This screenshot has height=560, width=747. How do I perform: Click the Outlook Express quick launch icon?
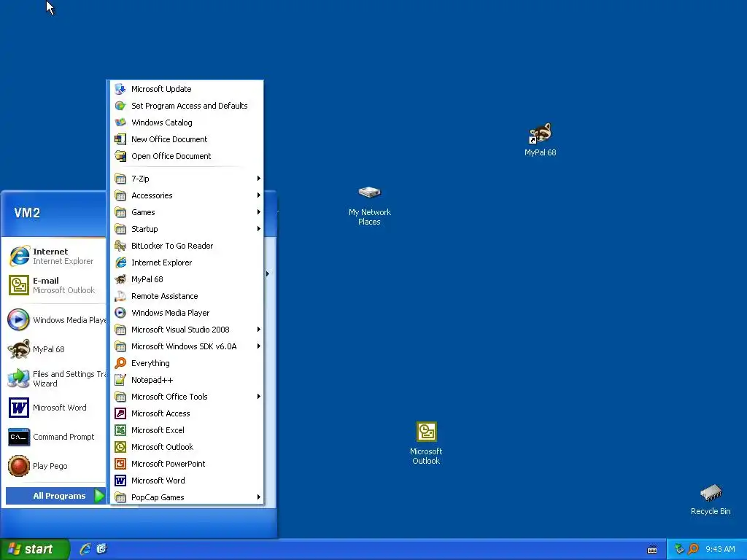click(101, 549)
